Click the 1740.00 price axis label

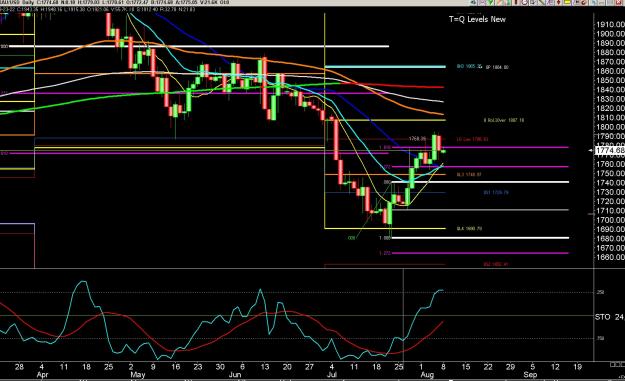click(610, 183)
